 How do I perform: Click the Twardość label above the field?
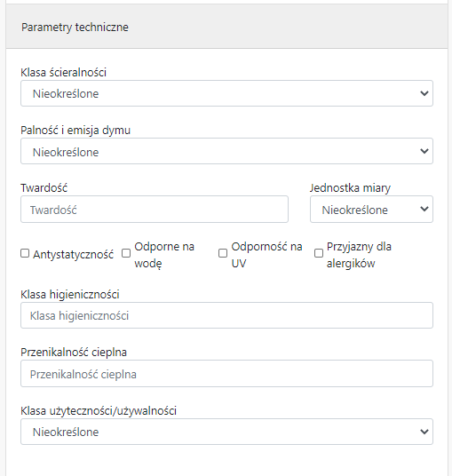(x=44, y=188)
